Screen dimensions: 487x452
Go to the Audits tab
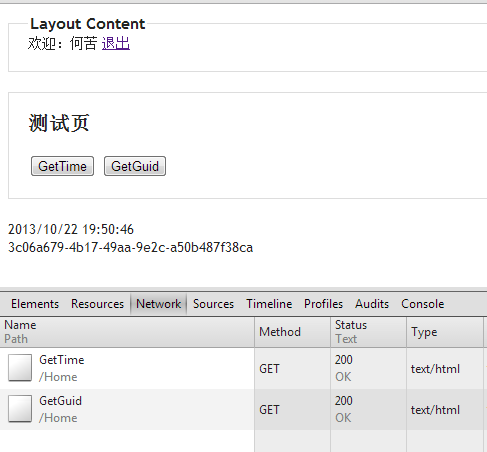(x=372, y=304)
